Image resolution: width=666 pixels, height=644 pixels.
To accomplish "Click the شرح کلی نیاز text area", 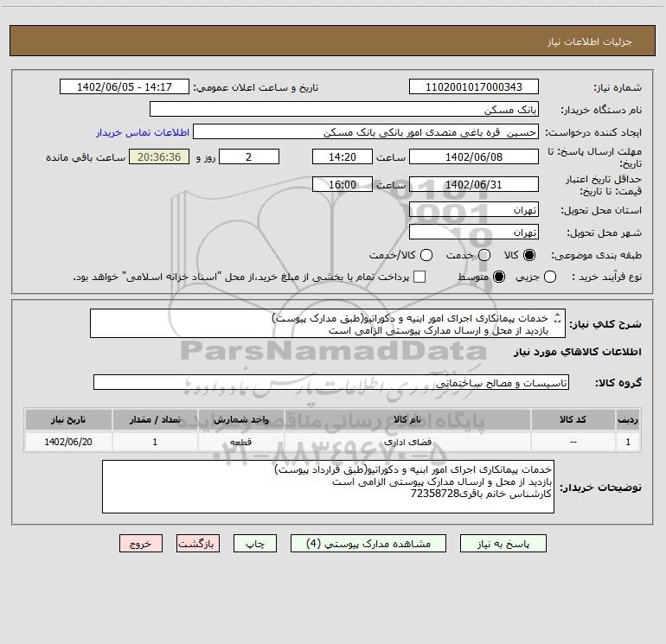I will point(328,323).
